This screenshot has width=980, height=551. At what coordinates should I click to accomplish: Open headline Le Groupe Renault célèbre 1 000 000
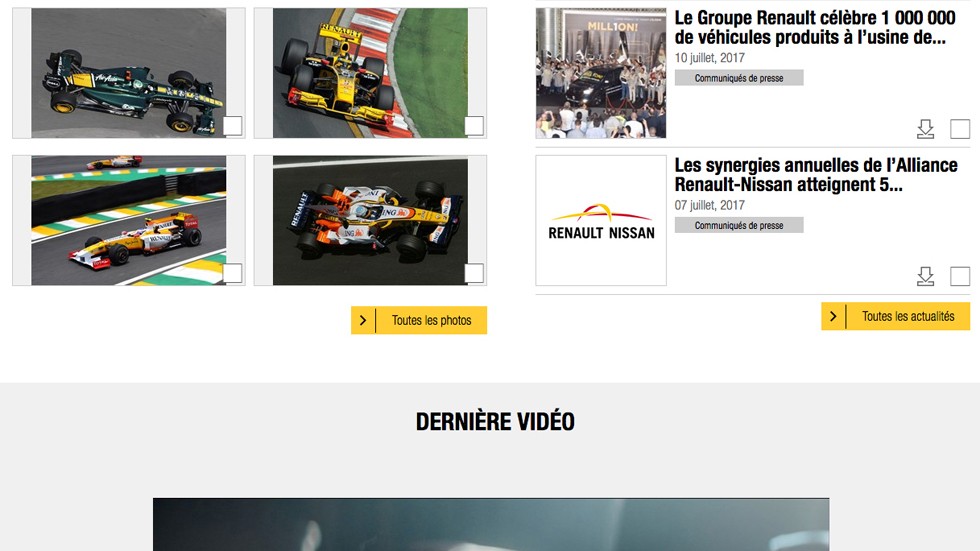click(x=815, y=27)
